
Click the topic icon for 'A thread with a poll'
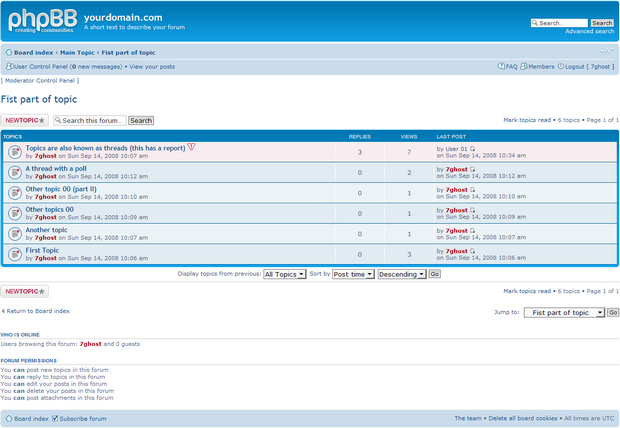point(15,172)
